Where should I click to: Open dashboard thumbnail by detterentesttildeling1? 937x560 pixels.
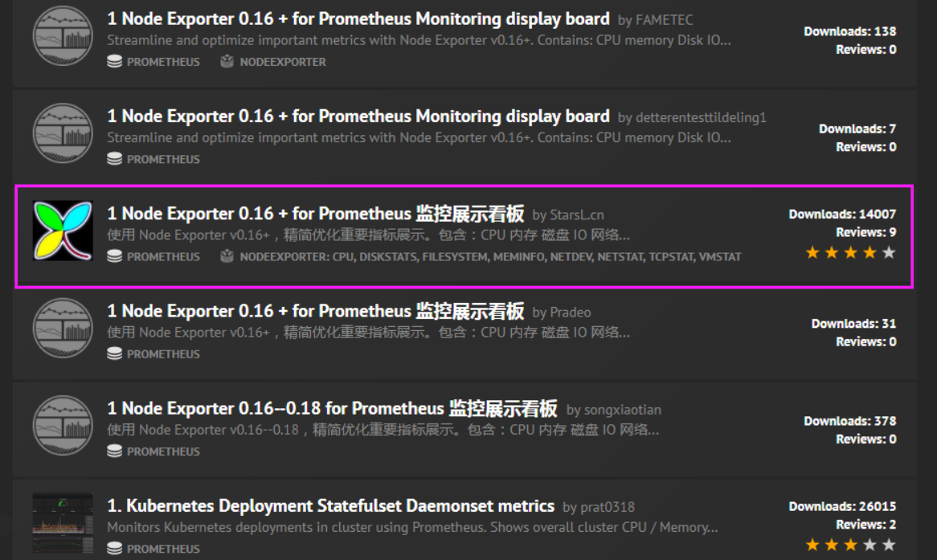[63, 133]
